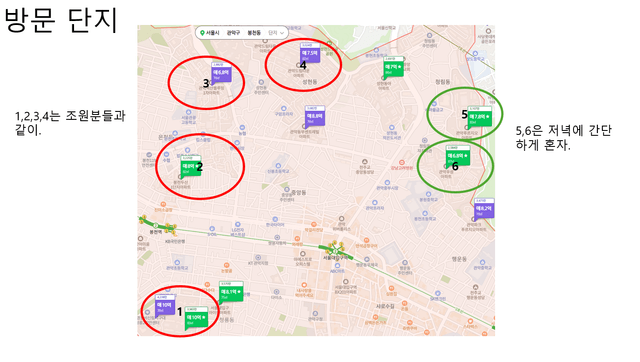Click the text '5,6은 저녁에 간단하게 혼자.'
The height and width of the screenshot is (362, 640).
pos(564,138)
